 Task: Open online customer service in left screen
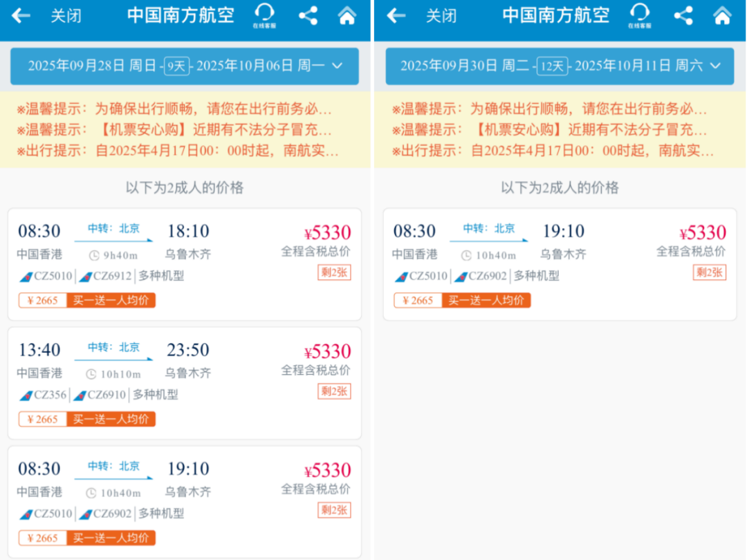point(264,16)
